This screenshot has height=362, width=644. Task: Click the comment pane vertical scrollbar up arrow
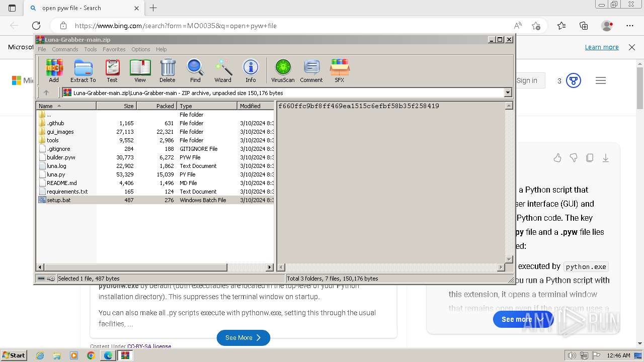click(509, 106)
